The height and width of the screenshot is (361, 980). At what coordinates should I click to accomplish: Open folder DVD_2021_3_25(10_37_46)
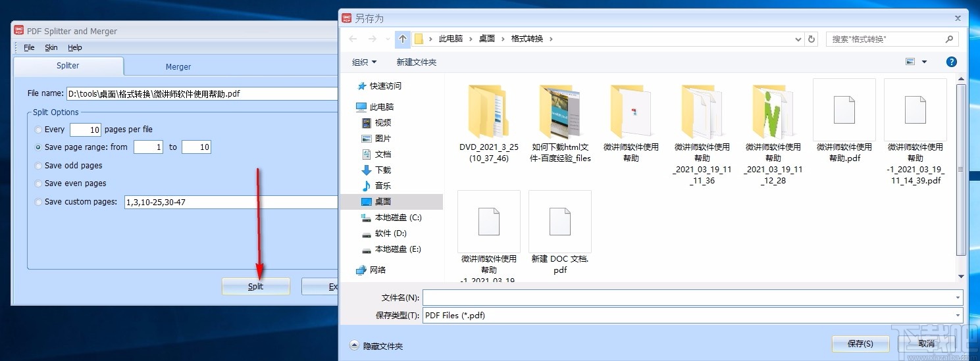pyautogui.click(x=489, y=123)
